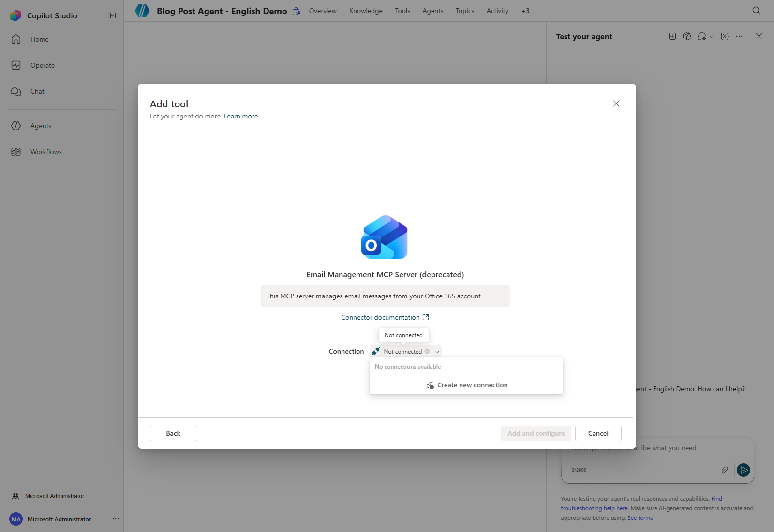Click the Create new connection icon

(x=430, y=385)
